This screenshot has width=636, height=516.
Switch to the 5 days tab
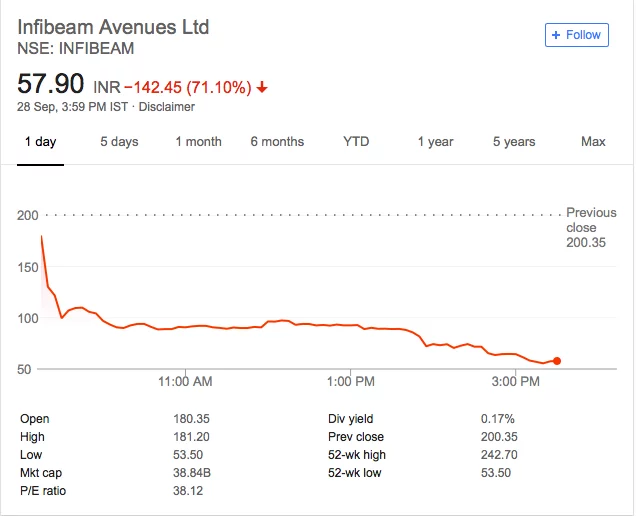pos(119,142)
